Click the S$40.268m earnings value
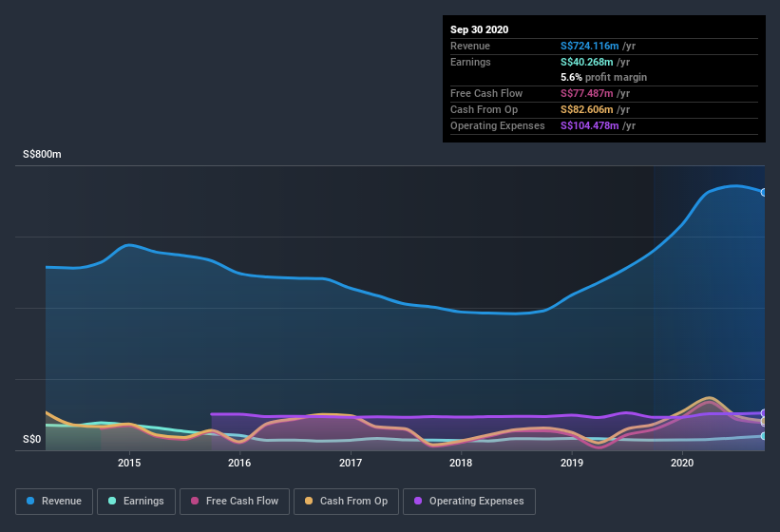 pos(586,62)
